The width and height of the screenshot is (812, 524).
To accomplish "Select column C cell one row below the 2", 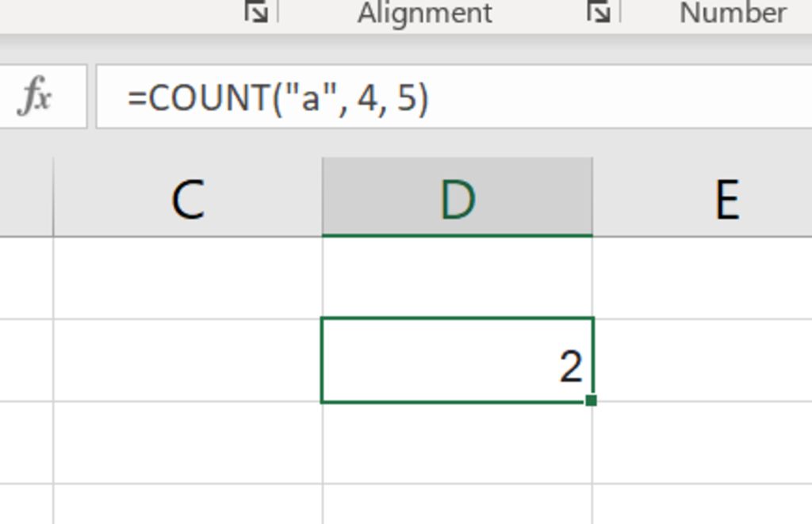I will [x=187, y=442].
